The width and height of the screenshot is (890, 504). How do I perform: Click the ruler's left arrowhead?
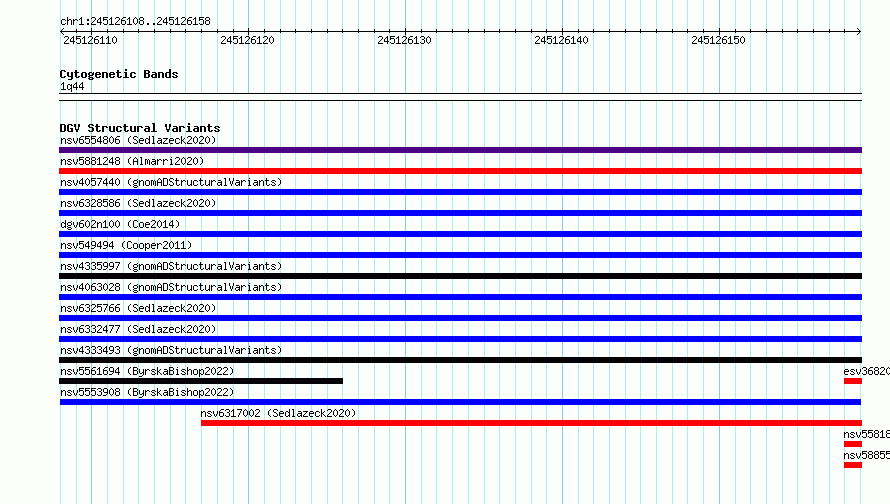(x=62, y=31)
